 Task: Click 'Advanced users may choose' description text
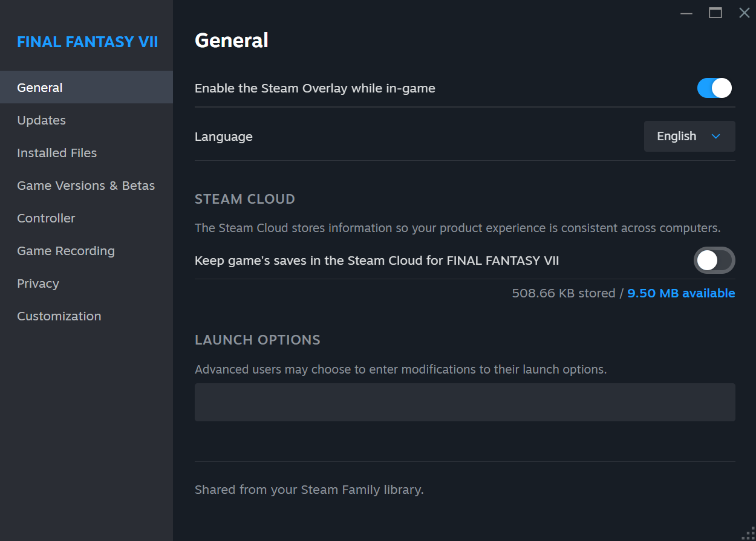coord(401,369)
